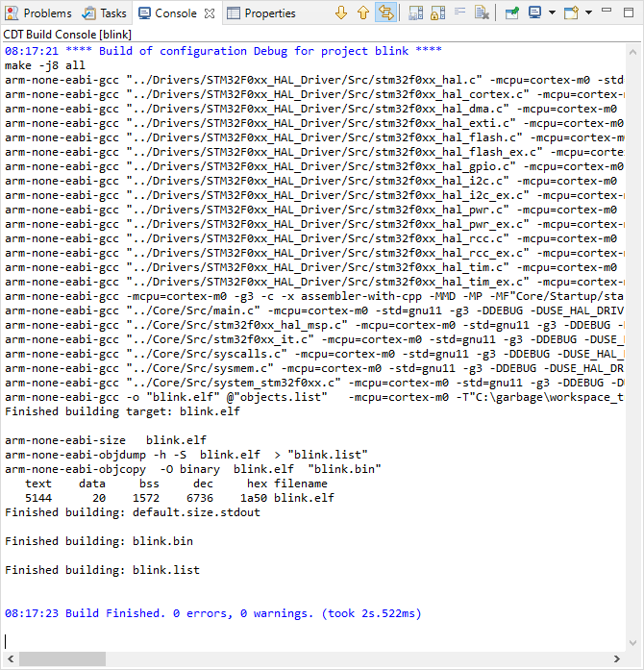The image size is (644, 670).
Task: Click the Problems tab icon
Action: pyautogui.click(x=12, y=13)
